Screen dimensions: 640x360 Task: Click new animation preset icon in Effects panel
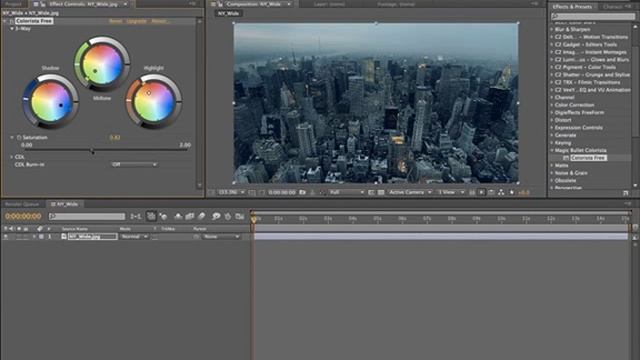click(x=626, y=193)
